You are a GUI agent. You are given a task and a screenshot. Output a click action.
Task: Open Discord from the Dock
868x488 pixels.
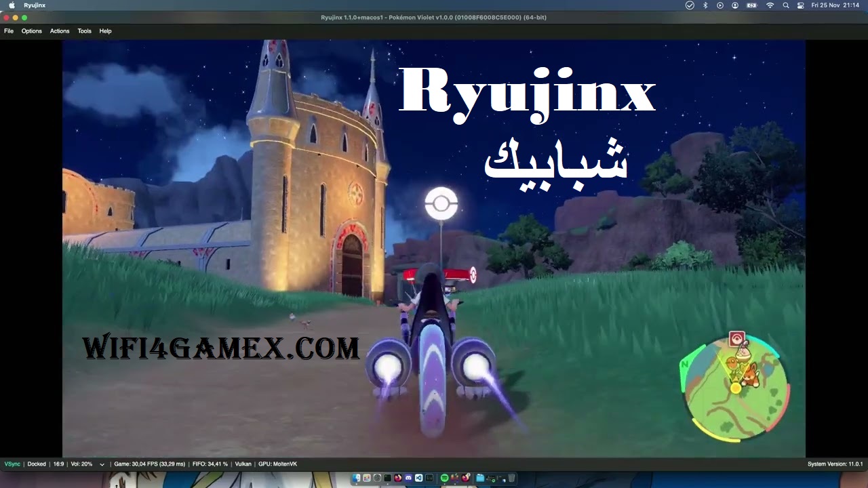click(408, 478)
